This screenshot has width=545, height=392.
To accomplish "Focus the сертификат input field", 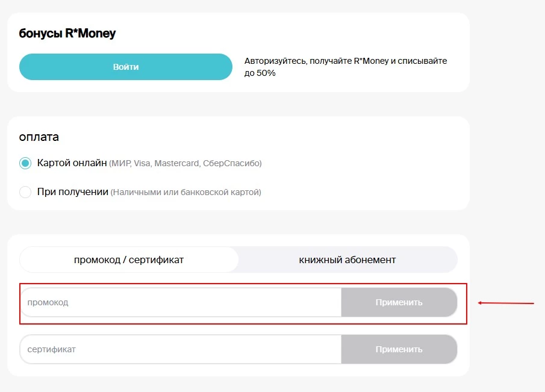I will [181, 349].
